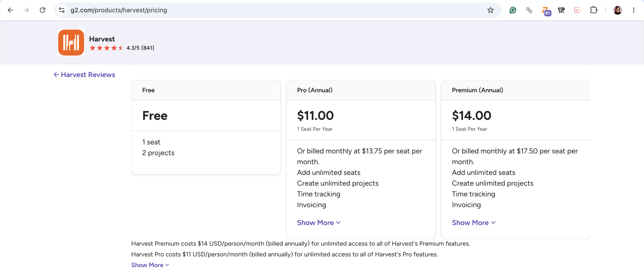This screenshot has width=644, height=275.
Task: Click the $11.00 price
Action: tap(315, 116)
